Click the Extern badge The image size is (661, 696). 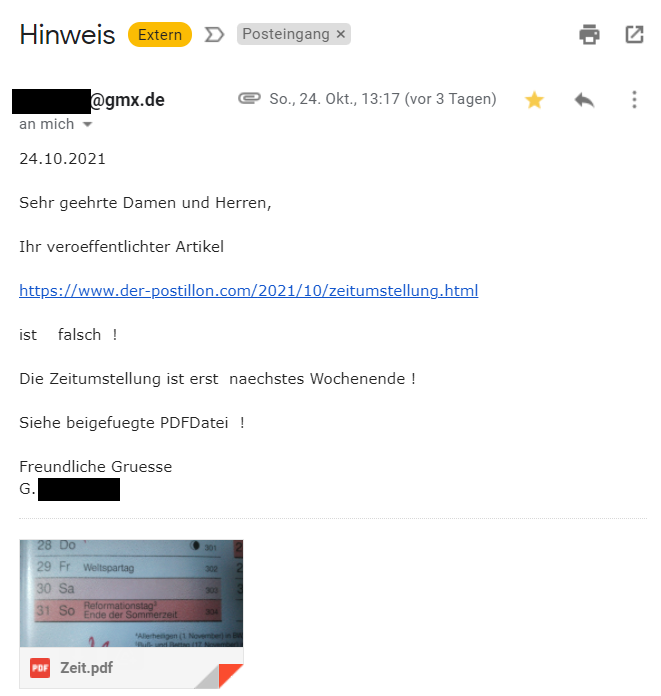click(160, 35)
